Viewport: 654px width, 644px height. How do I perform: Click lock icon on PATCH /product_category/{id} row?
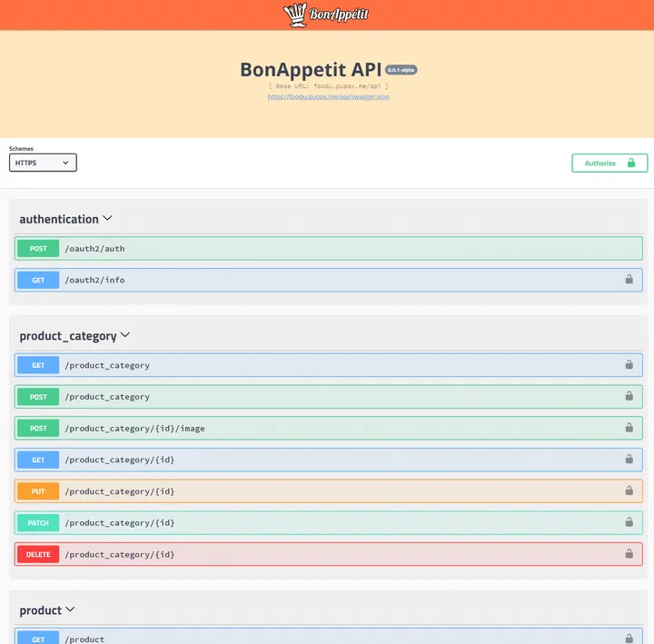pos(629,522)
